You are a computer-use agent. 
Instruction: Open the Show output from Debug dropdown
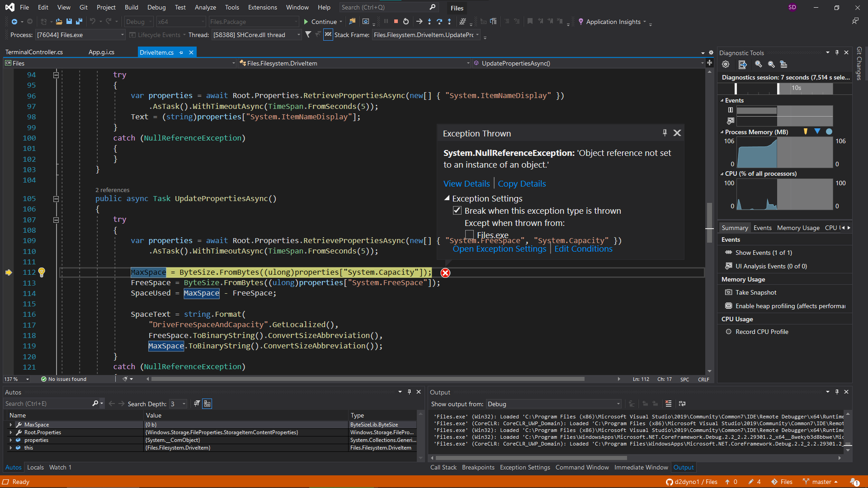(x=554, y=404)
